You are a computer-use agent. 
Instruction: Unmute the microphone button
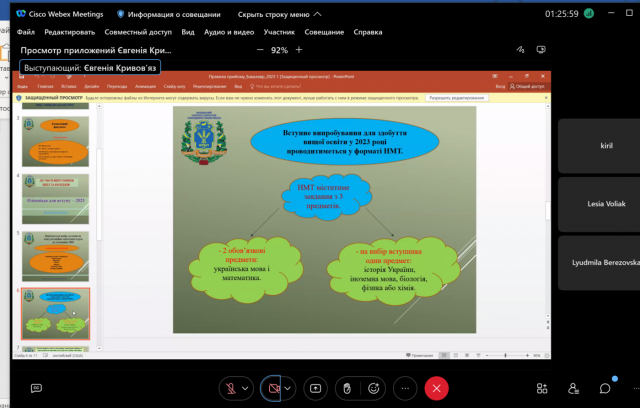pos(232,388)
